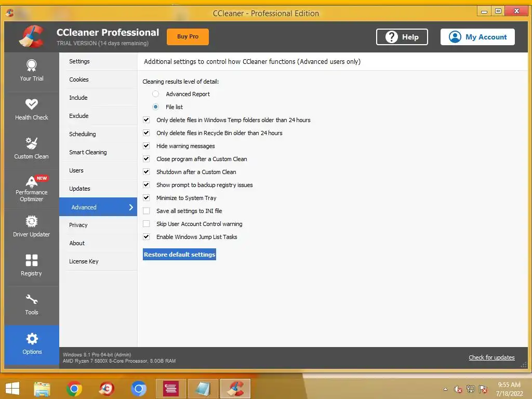Viewport: 532px width, 399px height.
Task: Open Scheduling options page
Action: [x=98, y=134]
